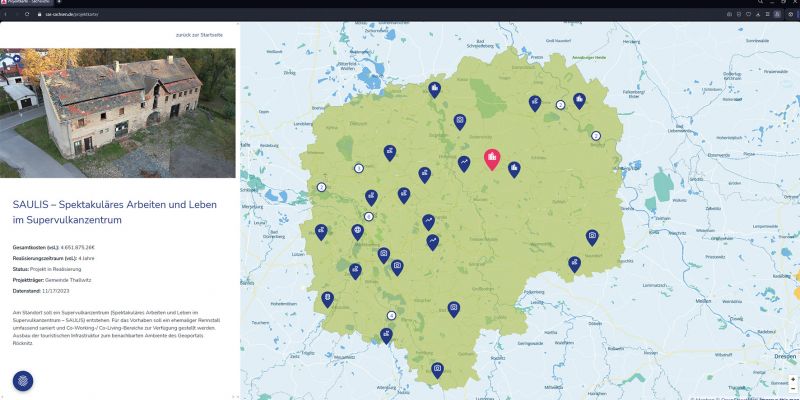
Task: Open a new browser tab
Action: click(x=59, y=3)
